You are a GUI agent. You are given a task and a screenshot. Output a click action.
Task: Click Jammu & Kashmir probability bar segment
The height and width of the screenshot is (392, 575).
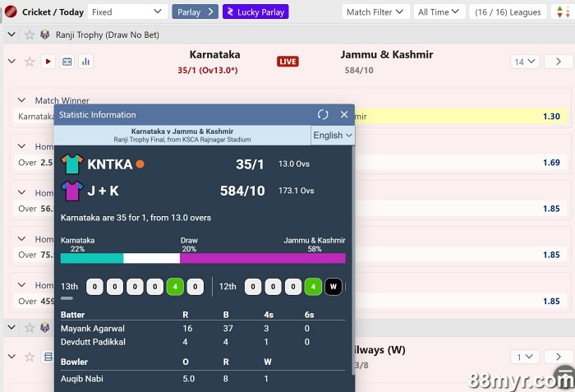(263, 258)
